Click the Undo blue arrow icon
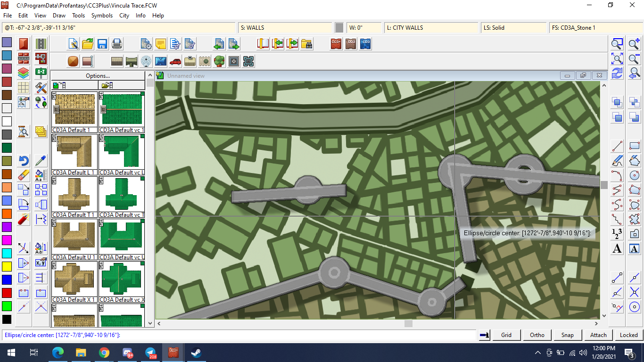 24,161
